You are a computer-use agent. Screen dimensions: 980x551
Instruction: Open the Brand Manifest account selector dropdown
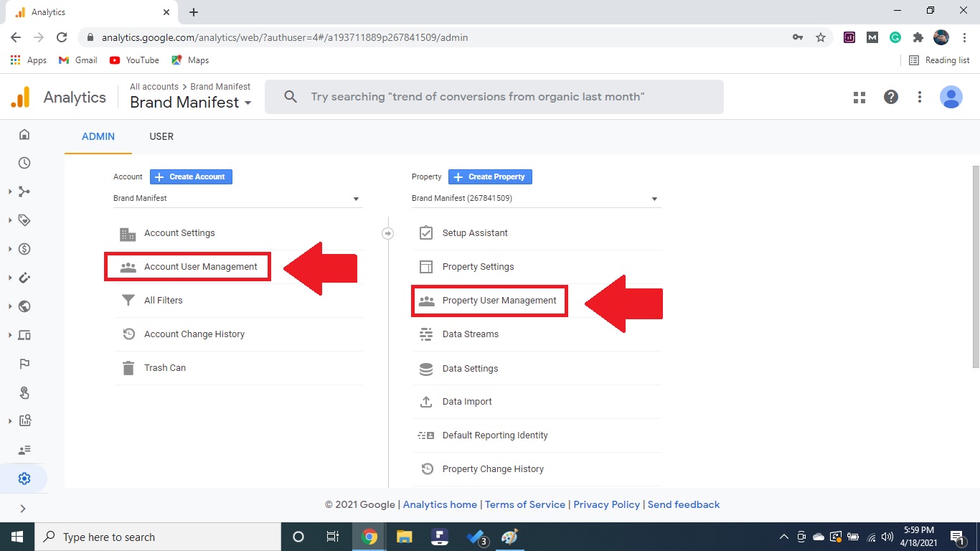tap(191, 103)
